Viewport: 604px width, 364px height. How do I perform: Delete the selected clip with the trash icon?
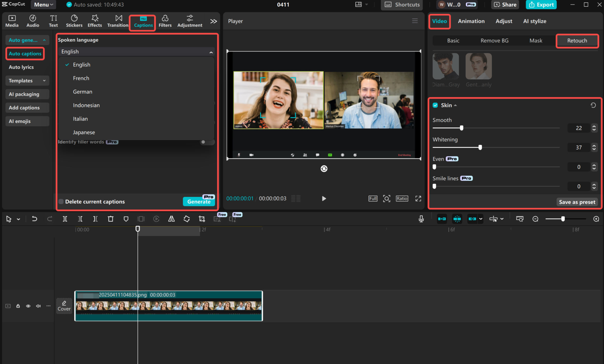(x=111, y=219)
